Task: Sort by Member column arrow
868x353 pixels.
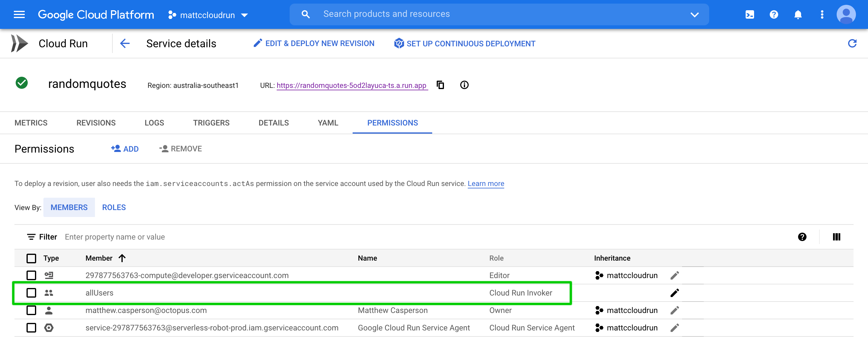Action: (x=122, y=258)
